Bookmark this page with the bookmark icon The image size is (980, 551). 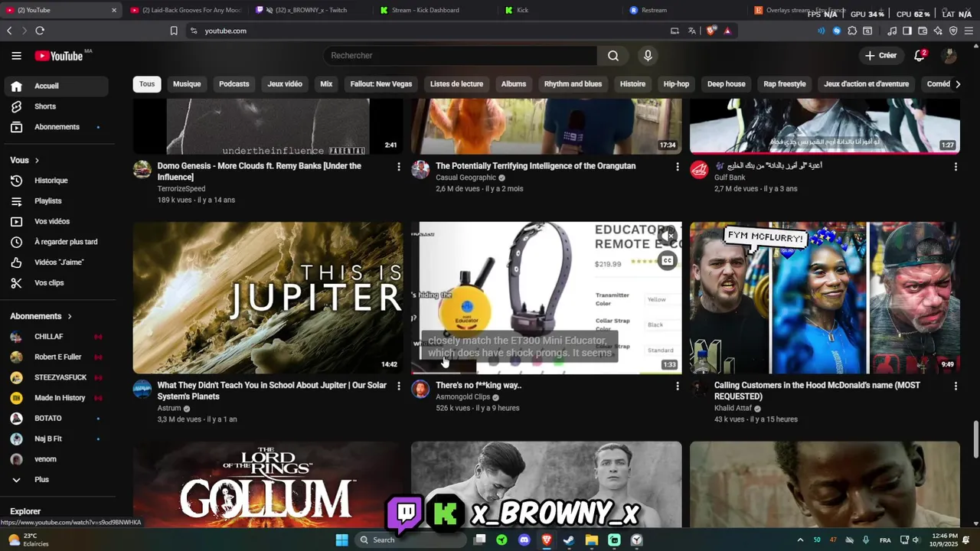pos(174,31)
